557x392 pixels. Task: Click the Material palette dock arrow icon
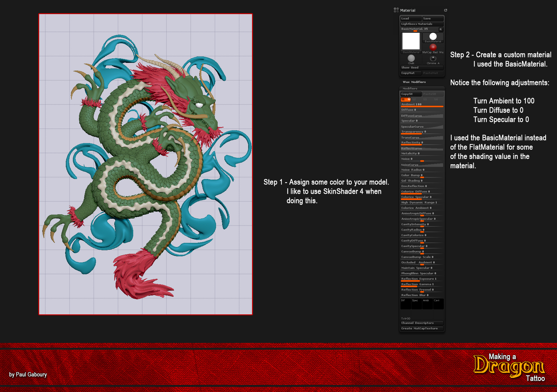coord(446,10)
